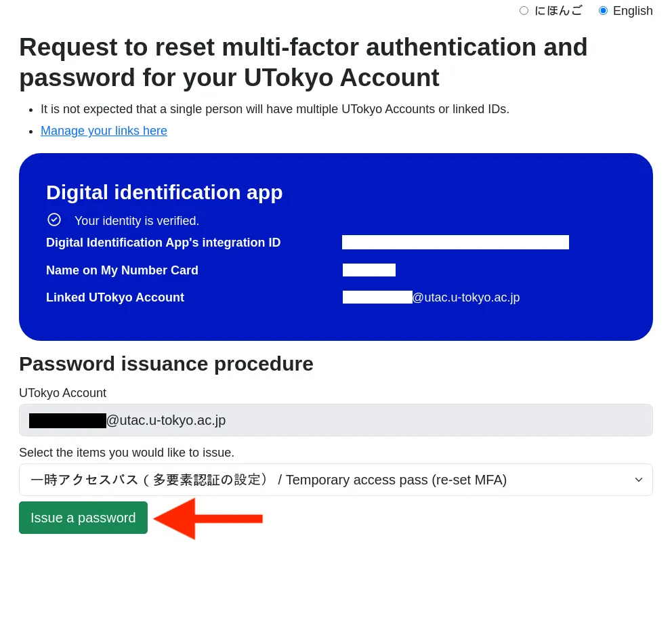Click the UTokyo Account email field
The image size is (672, 622).
[x=335, y=420]
